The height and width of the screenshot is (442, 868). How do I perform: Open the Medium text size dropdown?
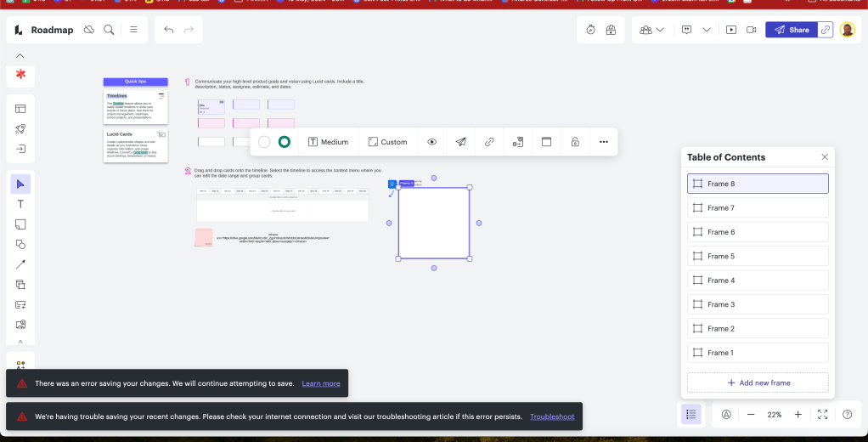pyautogui.click(x=329, y=142)
